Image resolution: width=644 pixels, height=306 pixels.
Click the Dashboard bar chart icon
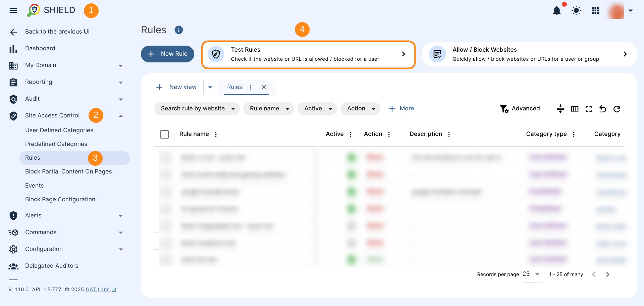pyautogui.click(x=13, y=49)
